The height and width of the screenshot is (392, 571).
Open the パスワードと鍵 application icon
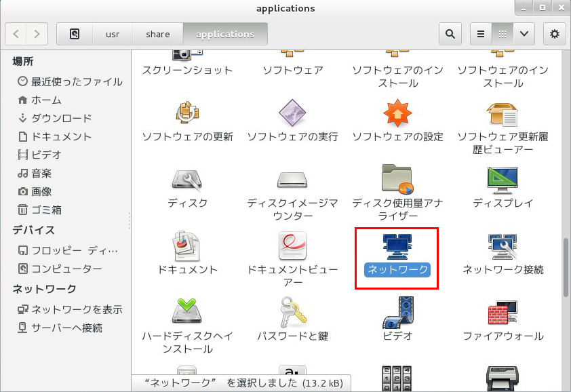pyautogui.click(x=292, y=313)
